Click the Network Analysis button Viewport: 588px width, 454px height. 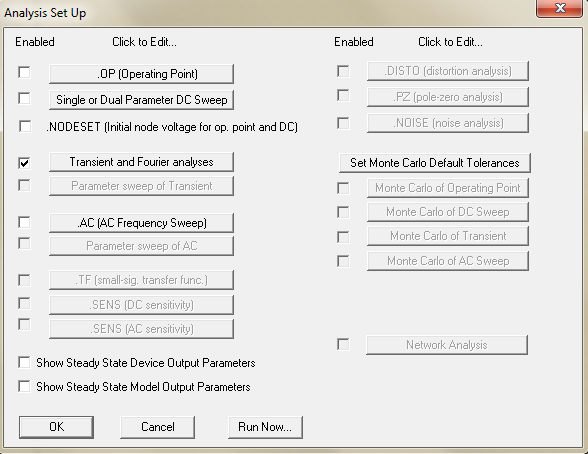(x=447, y=345)
